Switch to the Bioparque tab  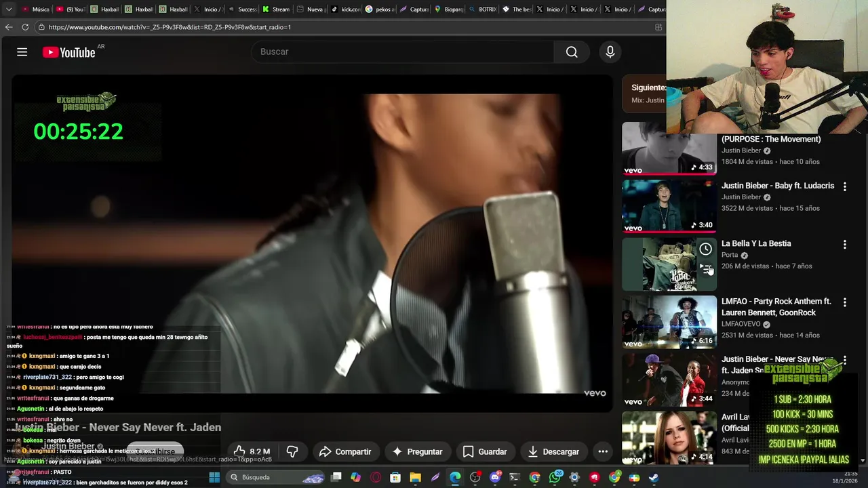(x=449, y=9)
